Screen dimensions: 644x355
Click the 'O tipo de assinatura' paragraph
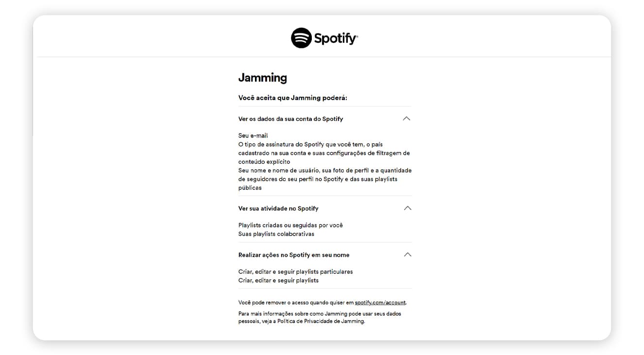point(324,153)
